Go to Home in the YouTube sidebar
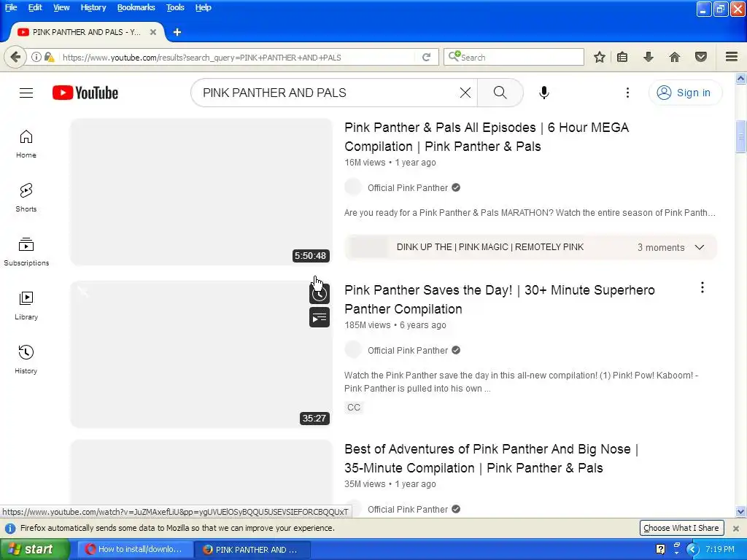Screen dimensions: 747x560 point(26,144)
